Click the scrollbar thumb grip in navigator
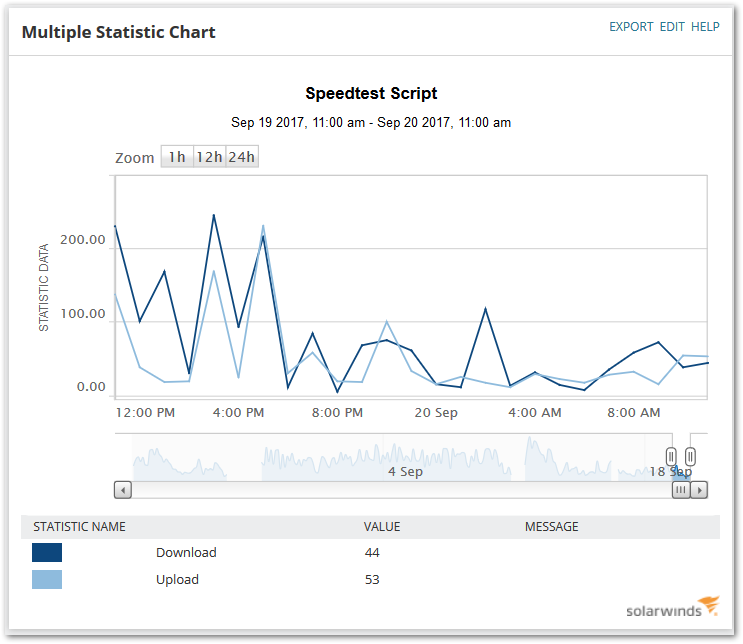Image resolution: width=743 pixels, height=644 pixels. click(x=681, y=490)
